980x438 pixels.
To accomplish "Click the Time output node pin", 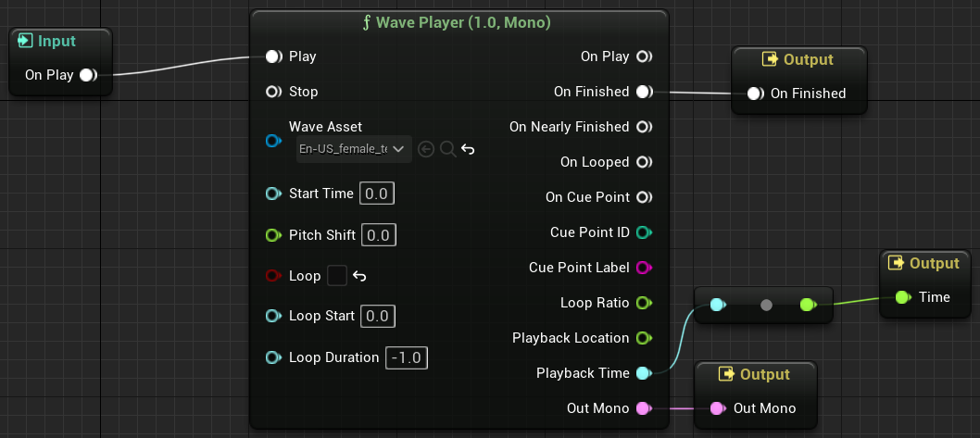I will pyautogui.click(x=901, y=297).
